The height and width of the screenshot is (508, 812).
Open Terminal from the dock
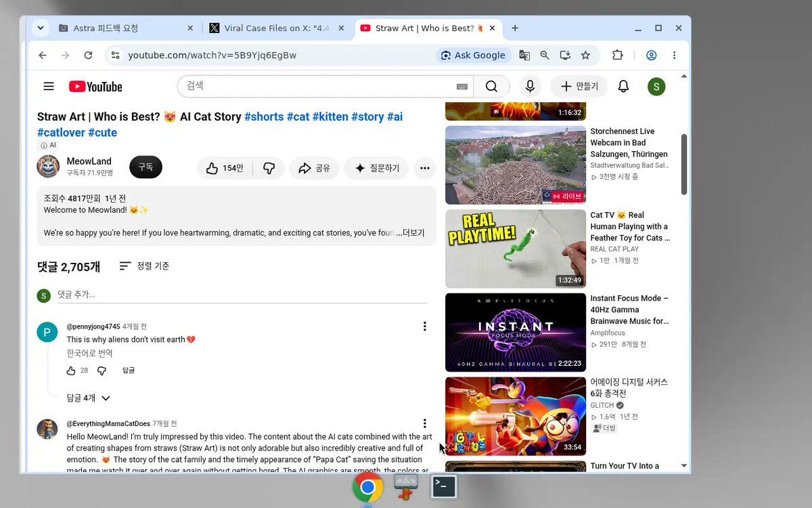pyautogui.click(x=445, y=486)
